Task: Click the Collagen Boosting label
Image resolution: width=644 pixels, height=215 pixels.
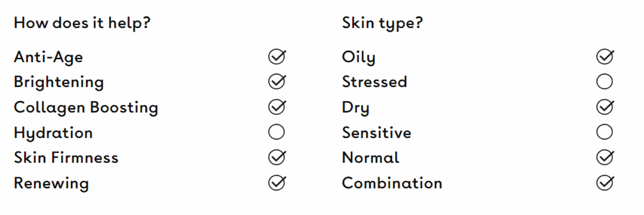Action: click(x=86, y=108)
